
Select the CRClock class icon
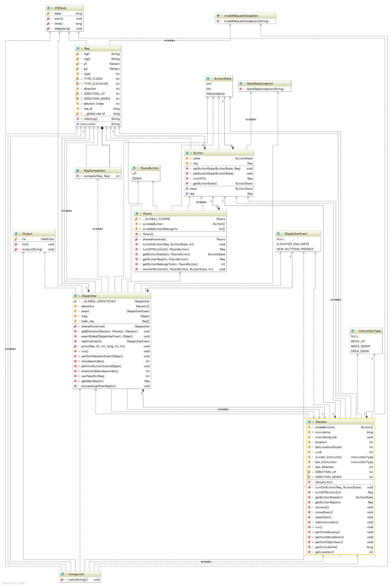(48, 8)
